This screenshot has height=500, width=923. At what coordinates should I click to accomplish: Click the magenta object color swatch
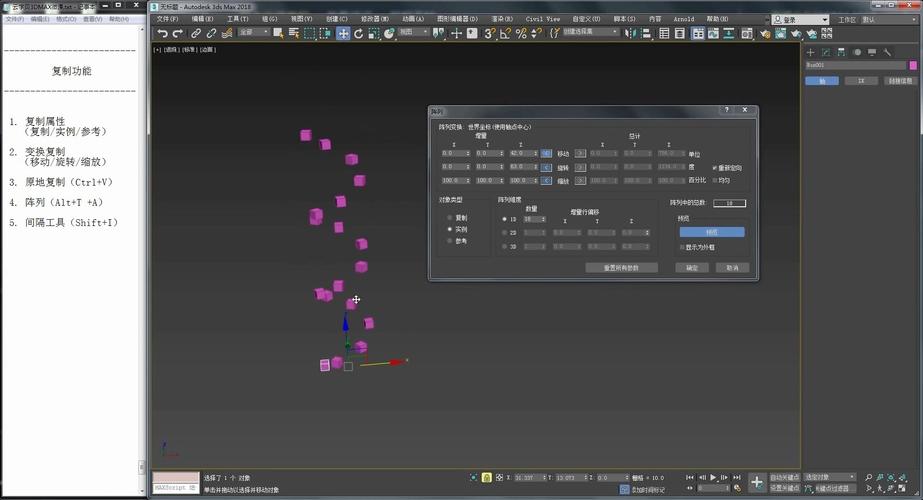coord(912,65)
